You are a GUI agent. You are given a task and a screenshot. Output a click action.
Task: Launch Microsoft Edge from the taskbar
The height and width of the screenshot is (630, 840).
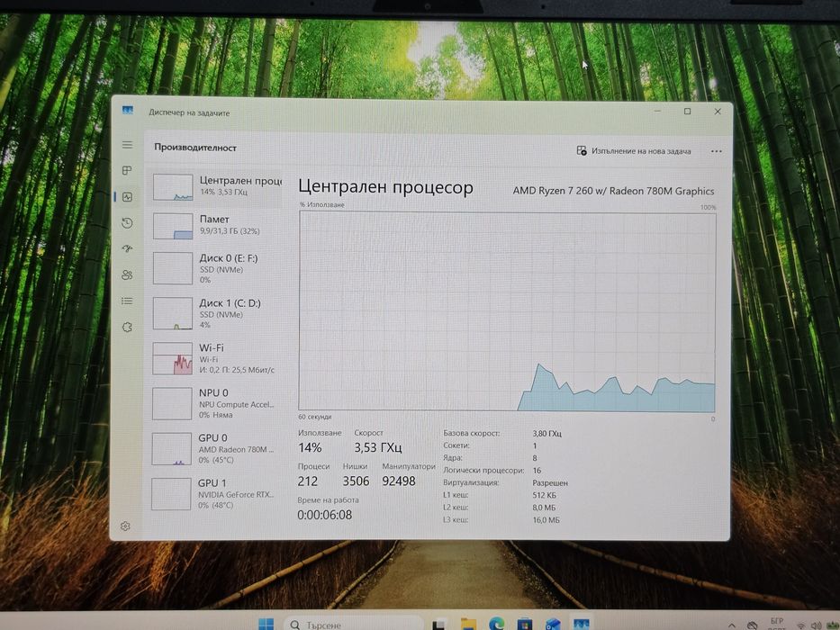(497, 624)
